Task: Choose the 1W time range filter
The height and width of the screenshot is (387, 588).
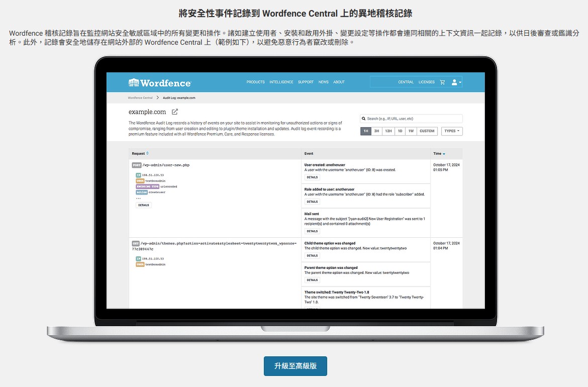Action: pos(411,131)
